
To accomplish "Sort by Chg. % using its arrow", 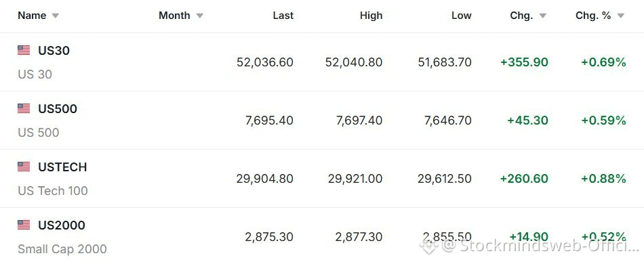I will 620,16.
